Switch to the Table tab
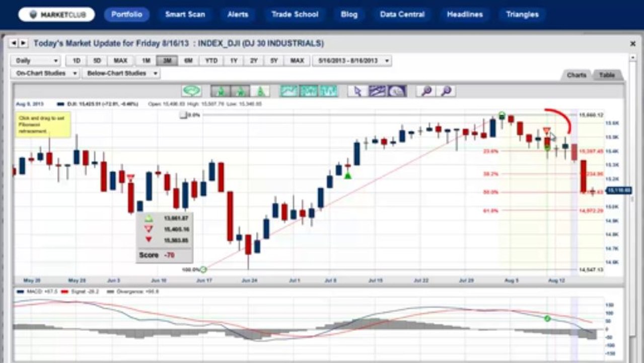The height and width of the screenshot is (363, 644). pyautogui.click(x=607, y=75)
